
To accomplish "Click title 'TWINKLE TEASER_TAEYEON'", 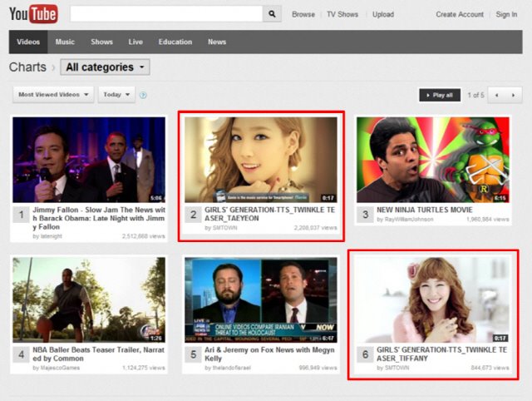I will coord(269,214).
